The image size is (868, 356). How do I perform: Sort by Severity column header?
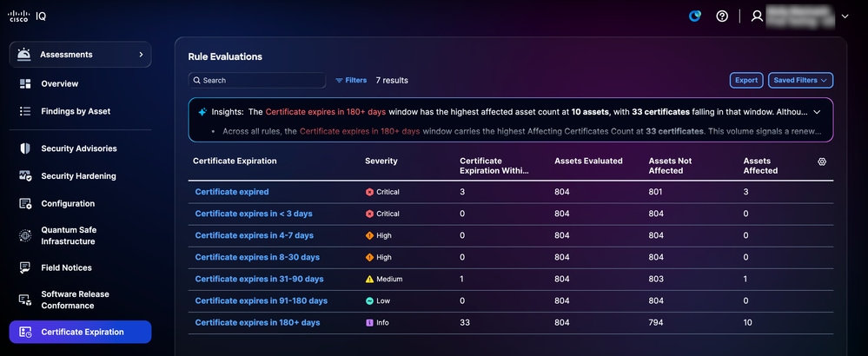tap(381, 161)
